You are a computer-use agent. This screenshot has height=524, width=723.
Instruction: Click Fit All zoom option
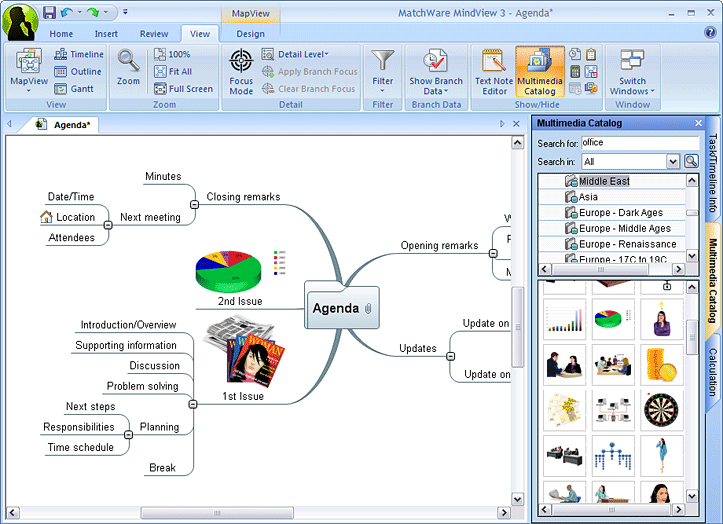(173, 71)
